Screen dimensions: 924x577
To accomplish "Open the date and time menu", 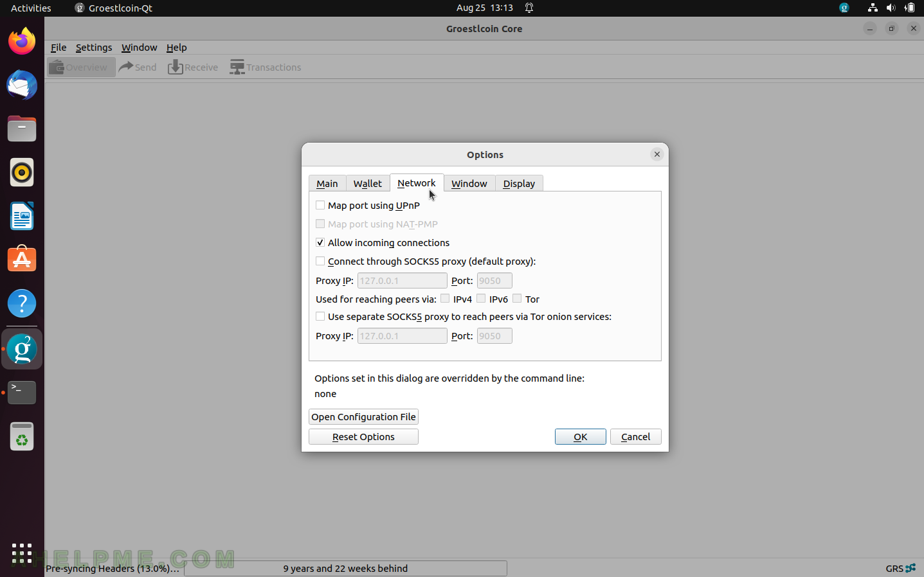I will [485, 8].
